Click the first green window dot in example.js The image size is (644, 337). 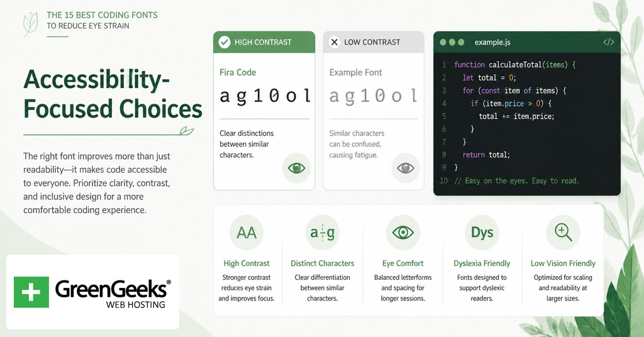443,42
